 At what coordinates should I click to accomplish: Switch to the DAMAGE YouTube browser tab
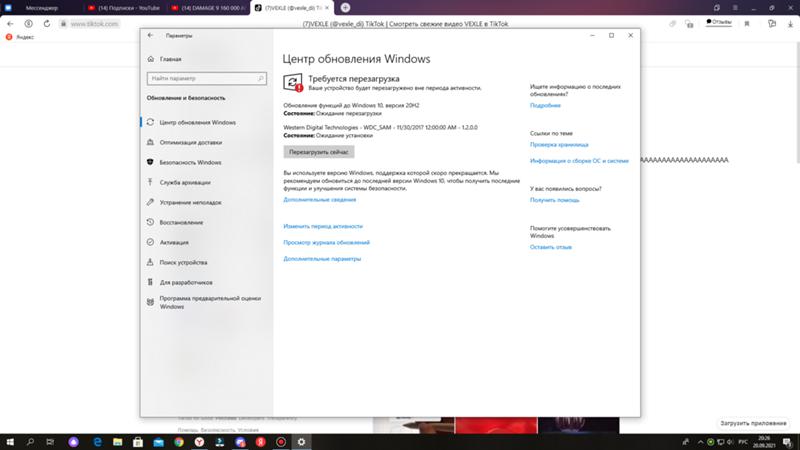tap(208, 8)
